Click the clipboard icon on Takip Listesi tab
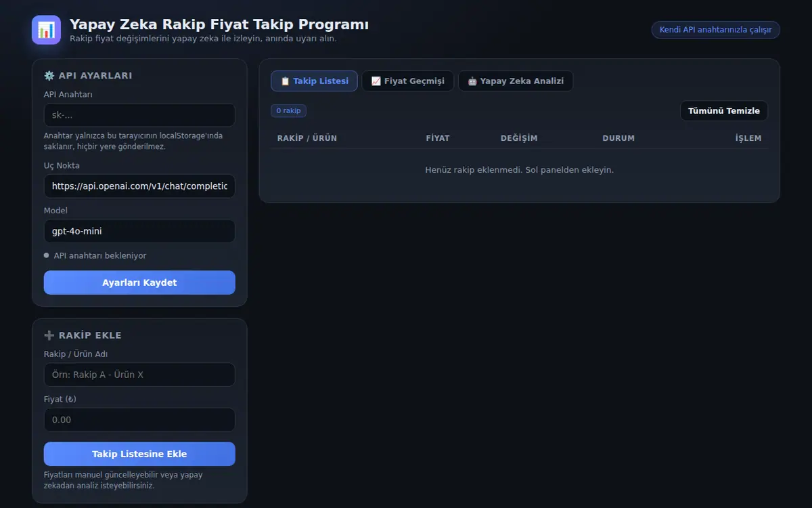Image resolution: width=812 pixels, height=508 pixels. pos(285,81)
